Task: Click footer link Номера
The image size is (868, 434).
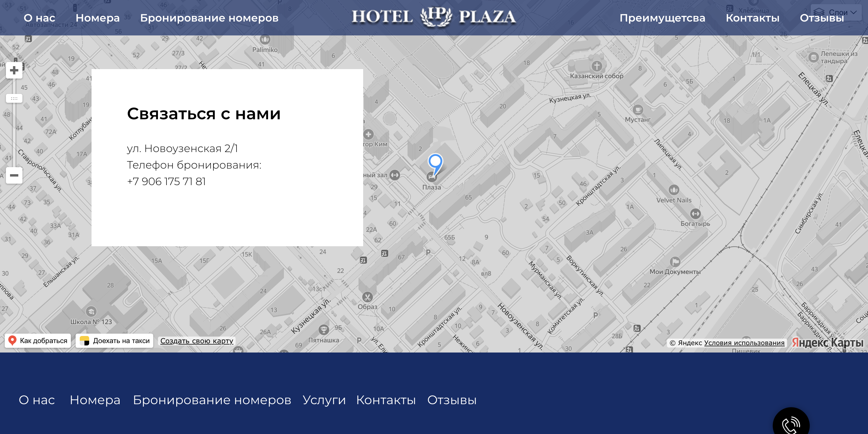Action: click(x=95, y=400)
